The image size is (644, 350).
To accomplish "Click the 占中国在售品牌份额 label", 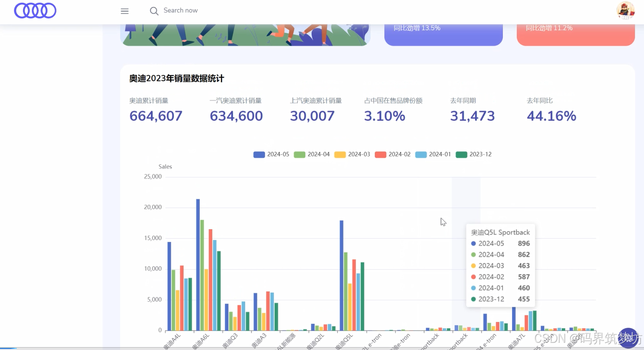I will [393, 101].
